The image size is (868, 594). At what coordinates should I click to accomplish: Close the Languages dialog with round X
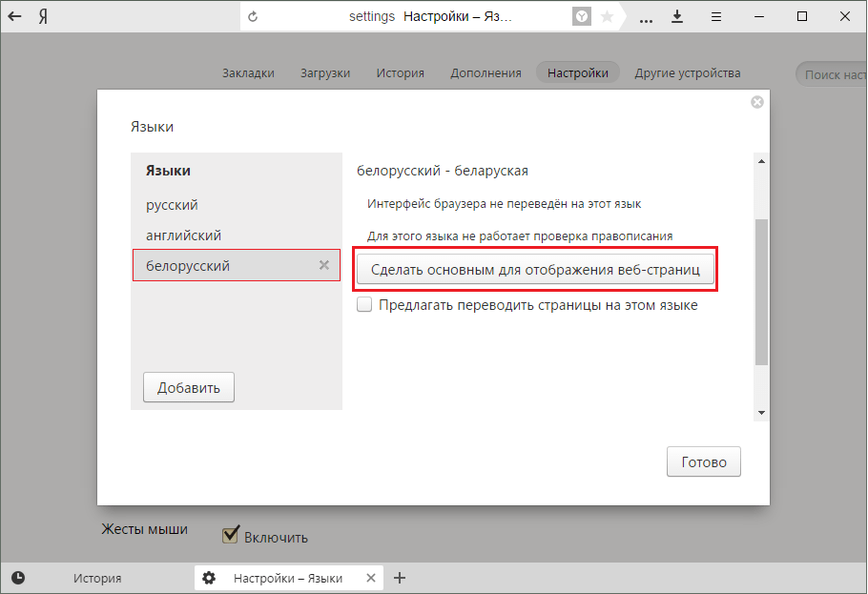pos(756,102)
